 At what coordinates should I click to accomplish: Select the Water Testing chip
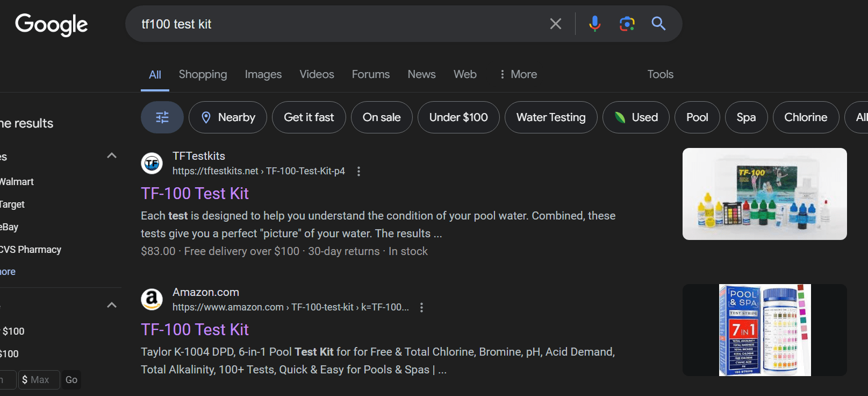(x=551, y=117)
